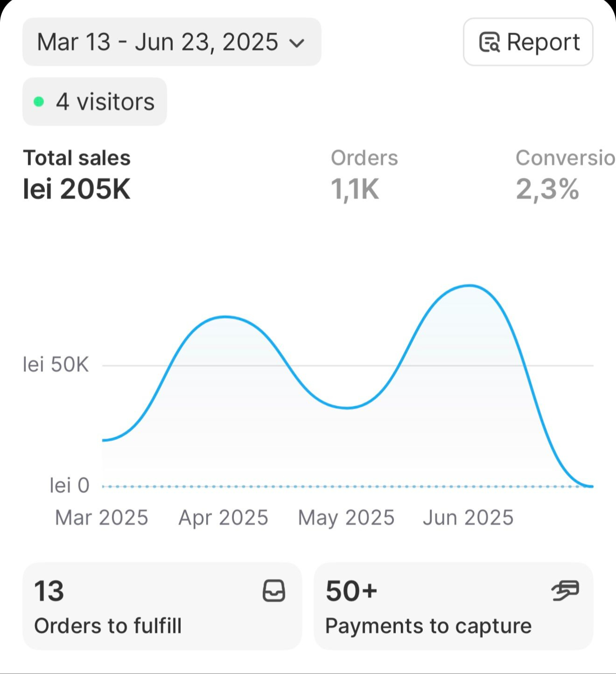Click the Mar 2025 axis label

tap(101, 518)
